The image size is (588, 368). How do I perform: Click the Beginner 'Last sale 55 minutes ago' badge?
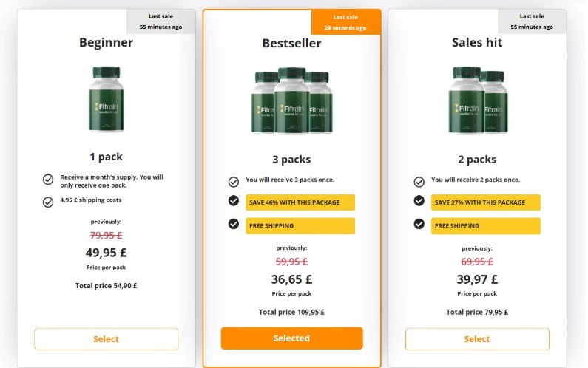(160, 21)
